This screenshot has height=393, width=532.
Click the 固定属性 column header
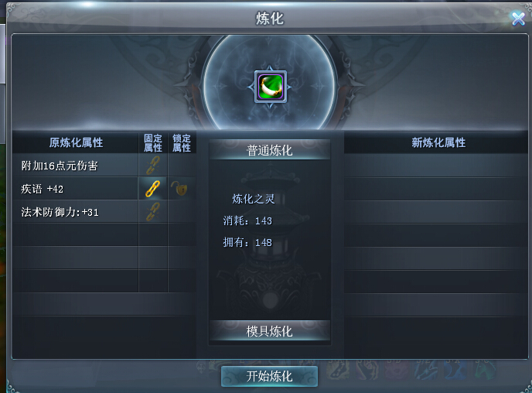153,143
